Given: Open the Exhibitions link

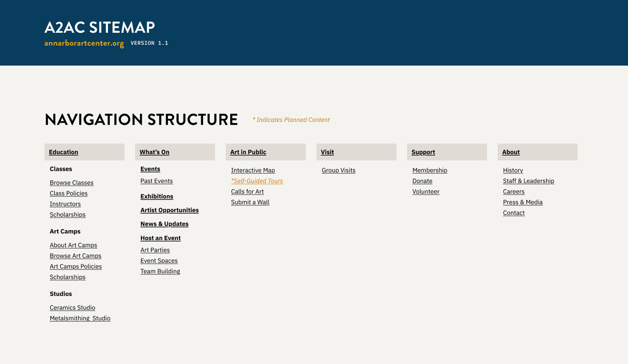Looking at the screenshot, I should [157, 196].
